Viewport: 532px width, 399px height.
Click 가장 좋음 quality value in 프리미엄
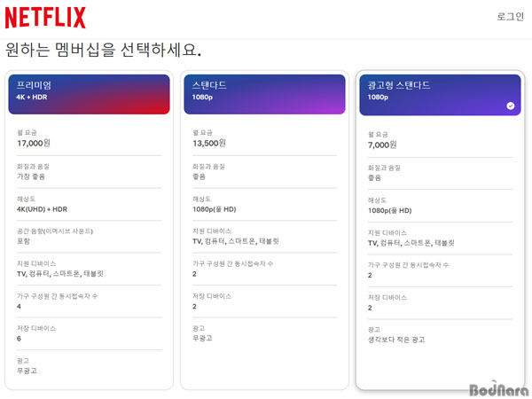(31, 176)
